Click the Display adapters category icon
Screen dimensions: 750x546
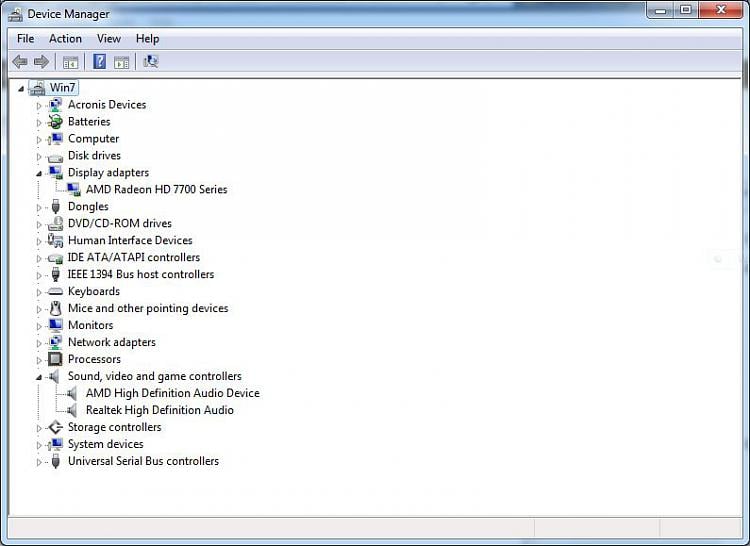pos(55,173)
